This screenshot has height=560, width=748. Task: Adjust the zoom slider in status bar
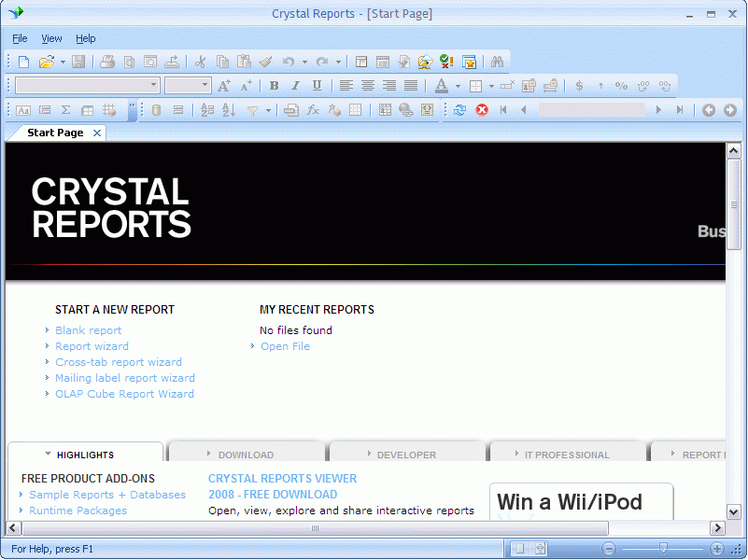click(663, 548)
